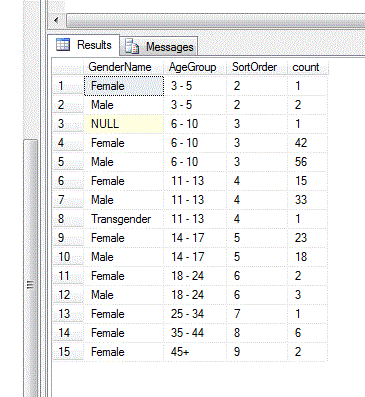Select row header 2
This screenshot has height=397, width=365.
click(68, 105)
